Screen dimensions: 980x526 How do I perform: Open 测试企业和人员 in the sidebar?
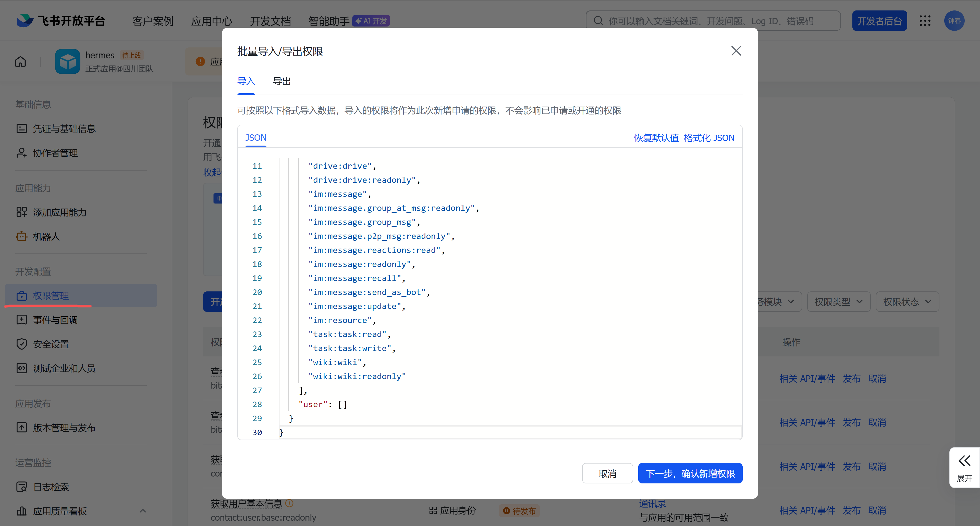pyautogui.click(x=81, y=368)
